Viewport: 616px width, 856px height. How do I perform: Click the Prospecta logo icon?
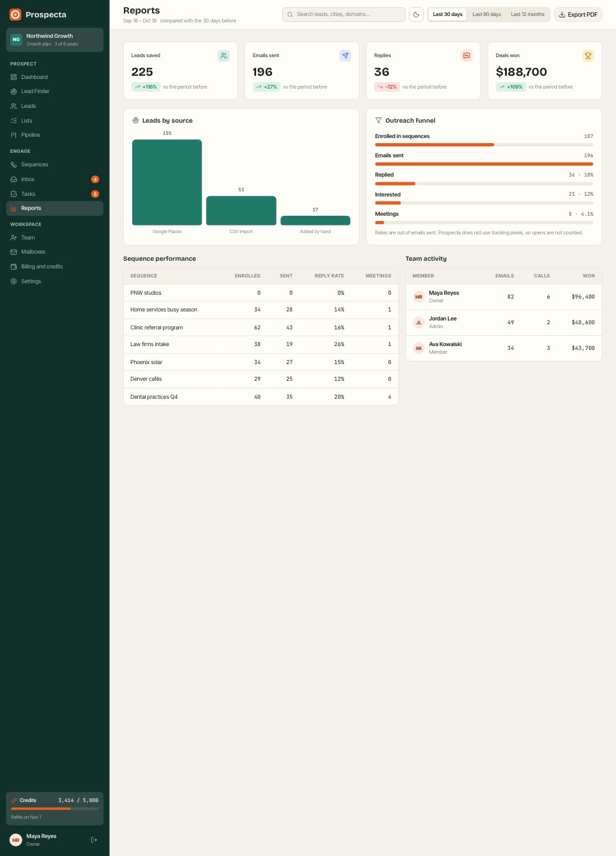pyautogui.click(x=15, y=14)
